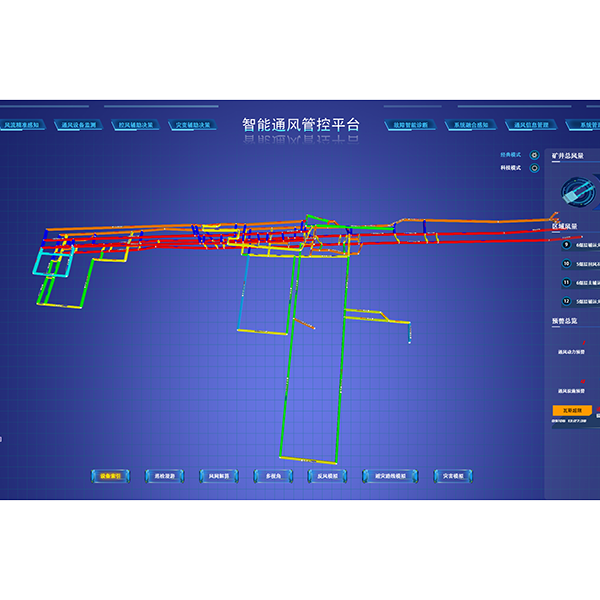600x600 pixels.
Task: Toggle the highlighted 设备索引 button
Action: [x=110, y=476]
